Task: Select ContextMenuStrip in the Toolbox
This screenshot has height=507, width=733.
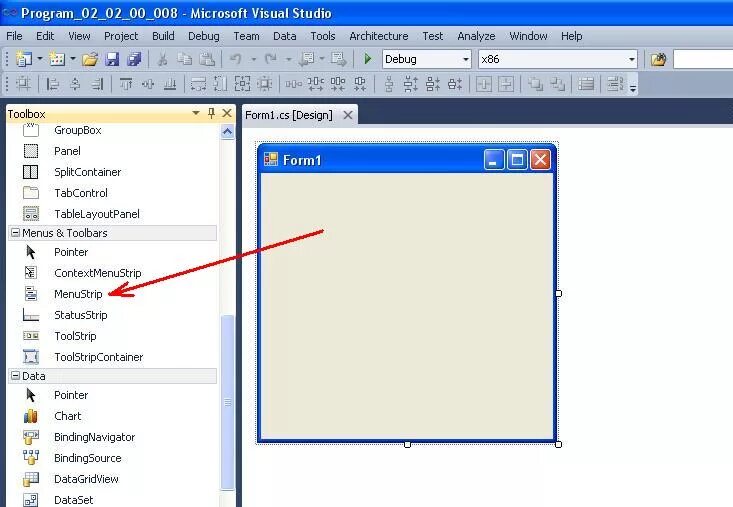Action: coord(98,273)
